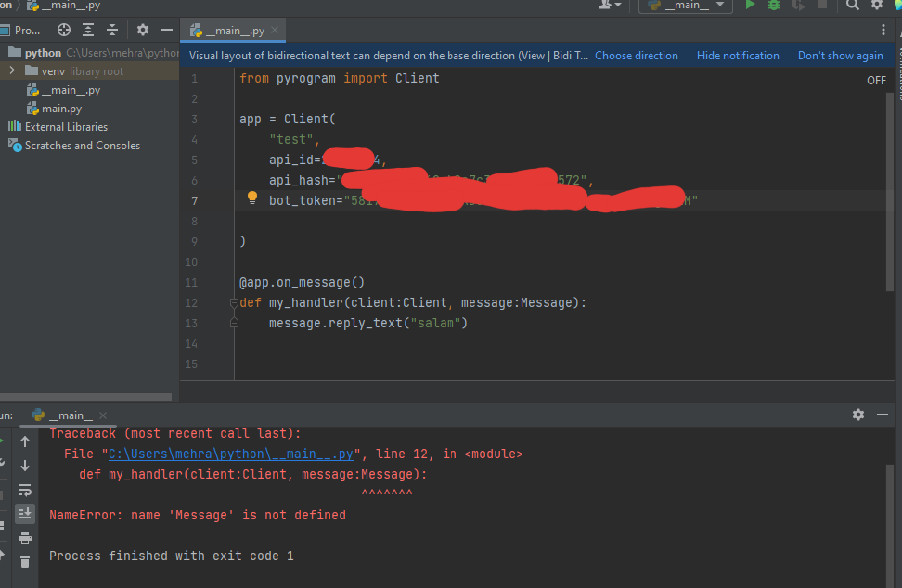Viewport: 902px width, 588px height.
Task: Collapse all items in Project tree
Action: tap(112, 30)
